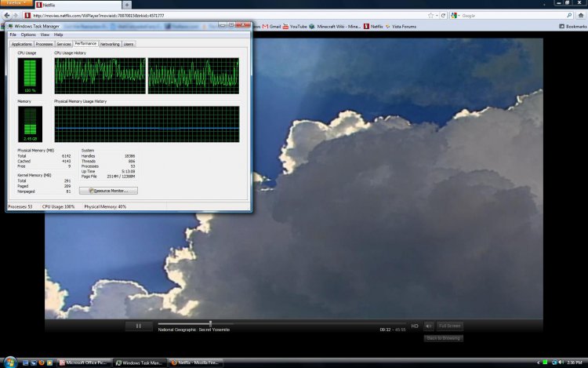Click the 'Page File' value in System
The width and height of the screenshot is (588, 368).
click(121, 177)
